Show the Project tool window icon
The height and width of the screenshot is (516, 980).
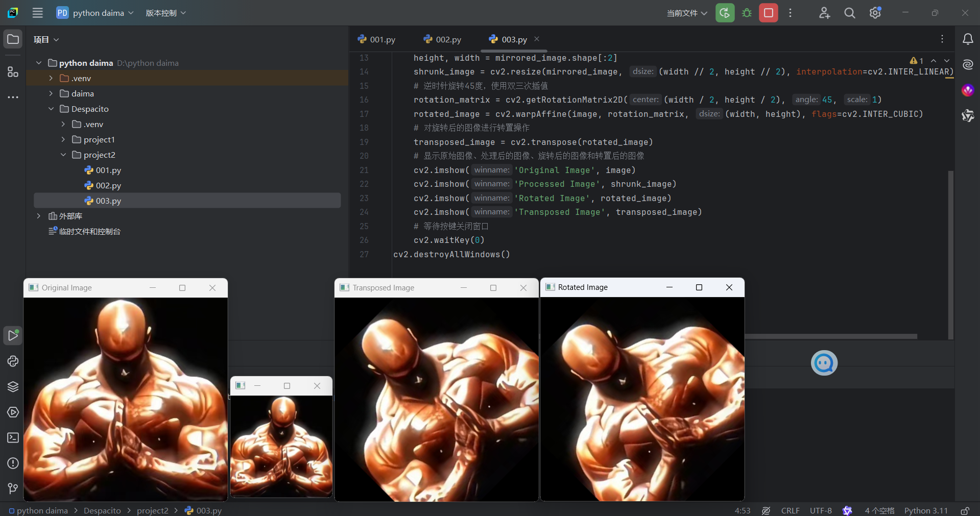13,39
